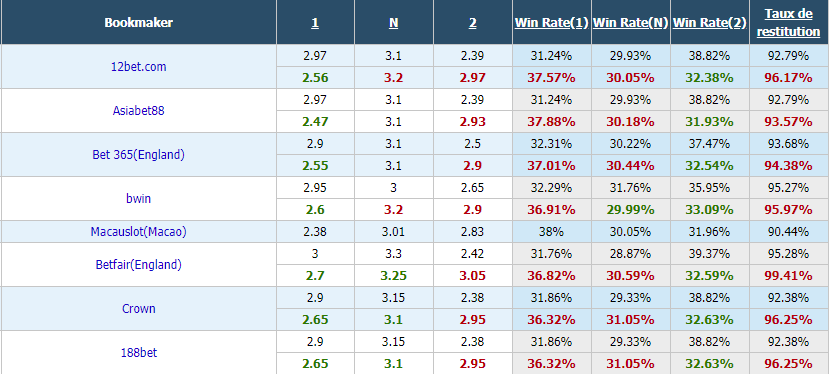
Task: Sort by Win Rate(2) header
Action: pyautogui.click(x=709, y=23)
